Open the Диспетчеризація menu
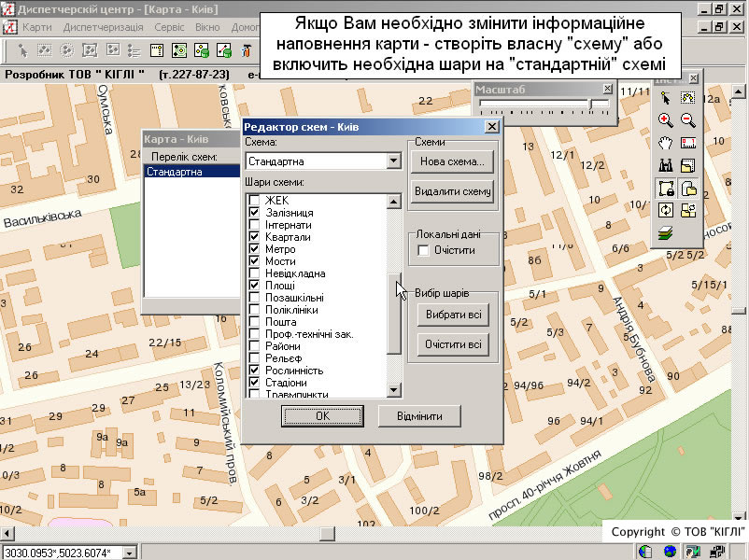Image resolution: width=749 pixels, height=560 pixels. (x=103, y=27)
